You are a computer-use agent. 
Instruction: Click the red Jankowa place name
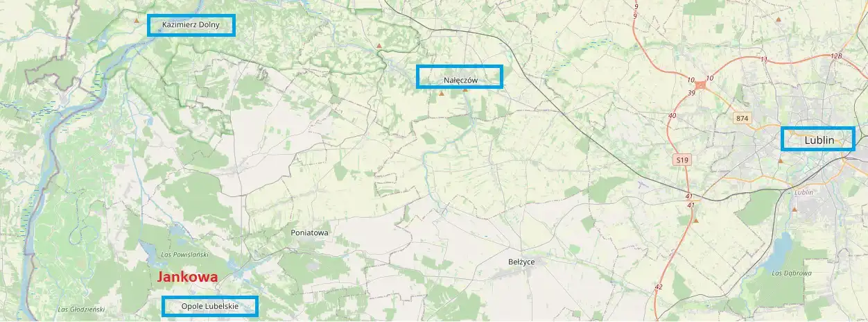(x=188, y=276)
